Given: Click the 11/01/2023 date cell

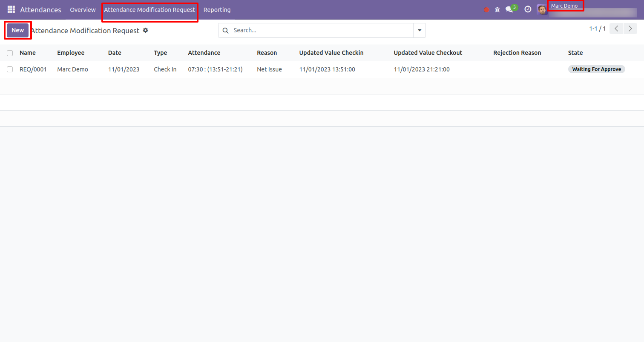Looking at the screenshot, I should 124,69.
